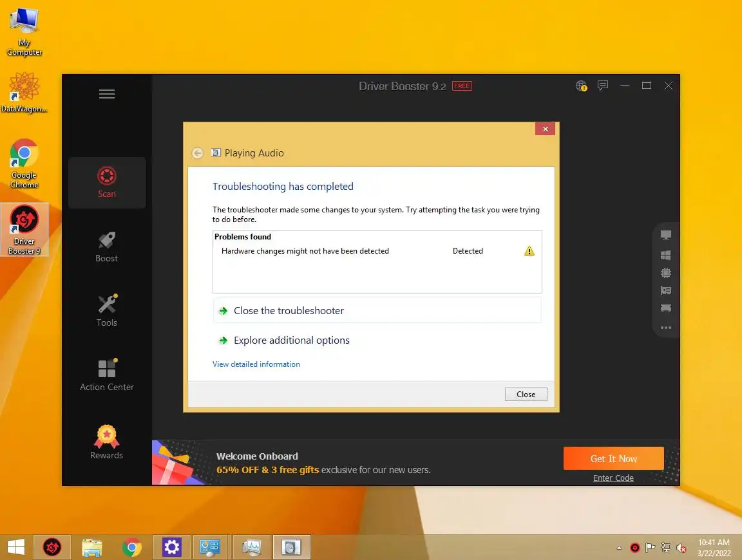Open View detailed information link
Viewport: 742px width, 560px height.
[x=256, y=364]
